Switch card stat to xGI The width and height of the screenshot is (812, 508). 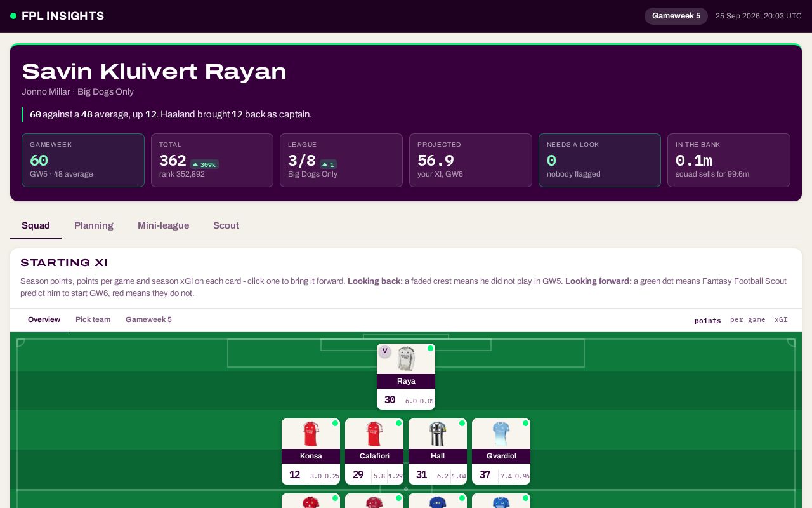click(x=781, y=320)
